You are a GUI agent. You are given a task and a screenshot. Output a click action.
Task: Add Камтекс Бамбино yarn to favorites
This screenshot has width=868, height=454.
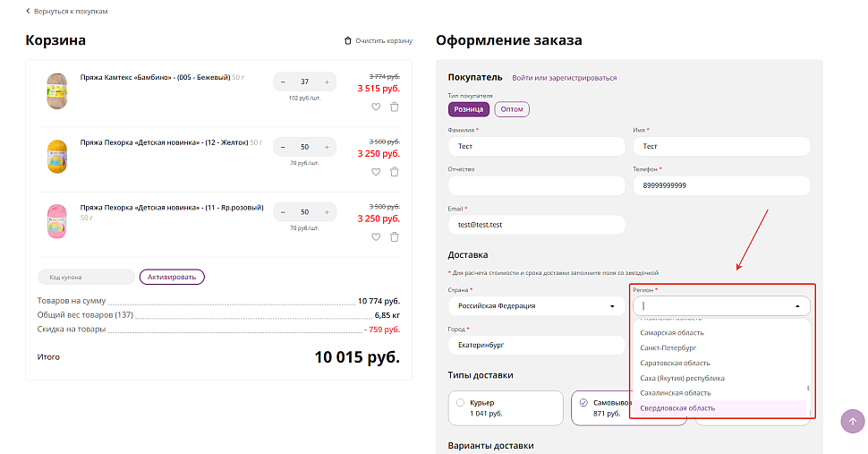[x=376, y=107]
